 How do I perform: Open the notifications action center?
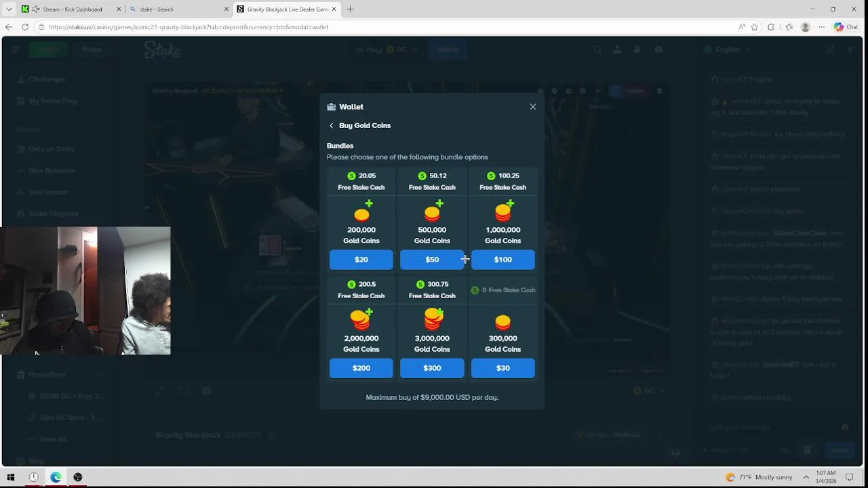(850, 477)
